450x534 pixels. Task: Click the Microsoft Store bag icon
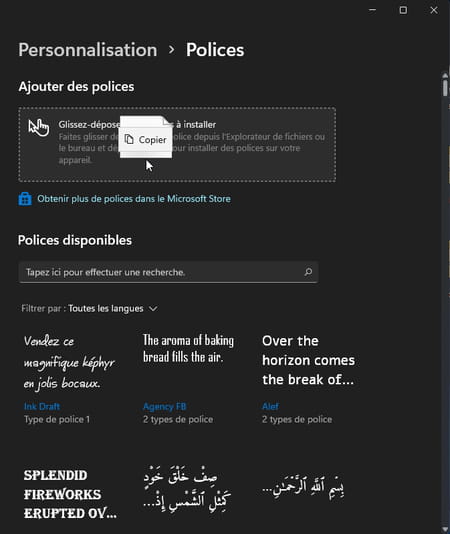point(25,199)
